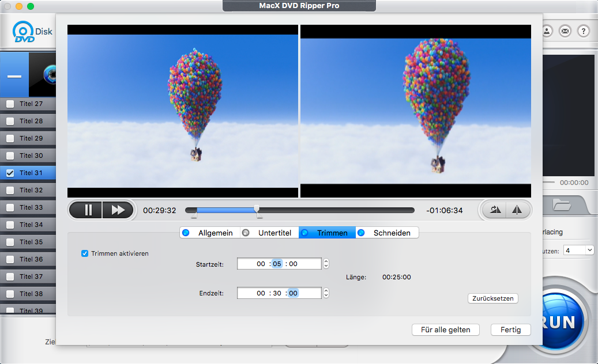This screenshot has width=598, height=364.
Task: Click the Endzeit stepper arrows
Action: click(326, 293)
